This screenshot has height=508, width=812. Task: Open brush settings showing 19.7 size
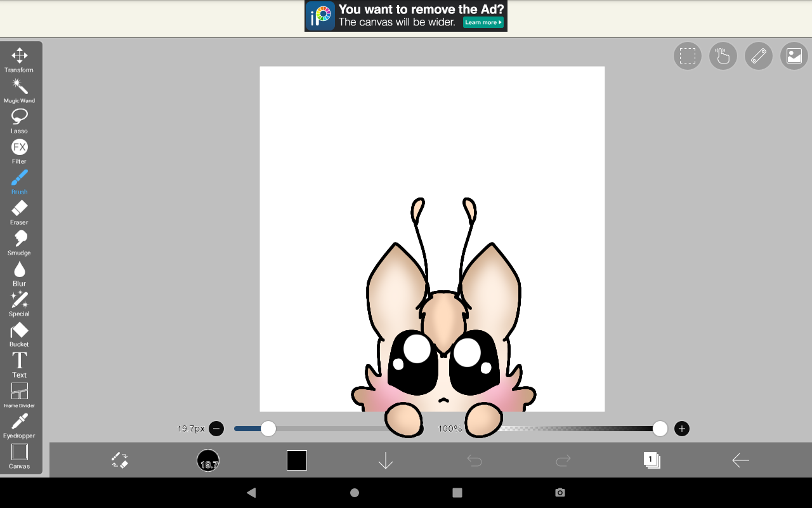pos(208,460)
